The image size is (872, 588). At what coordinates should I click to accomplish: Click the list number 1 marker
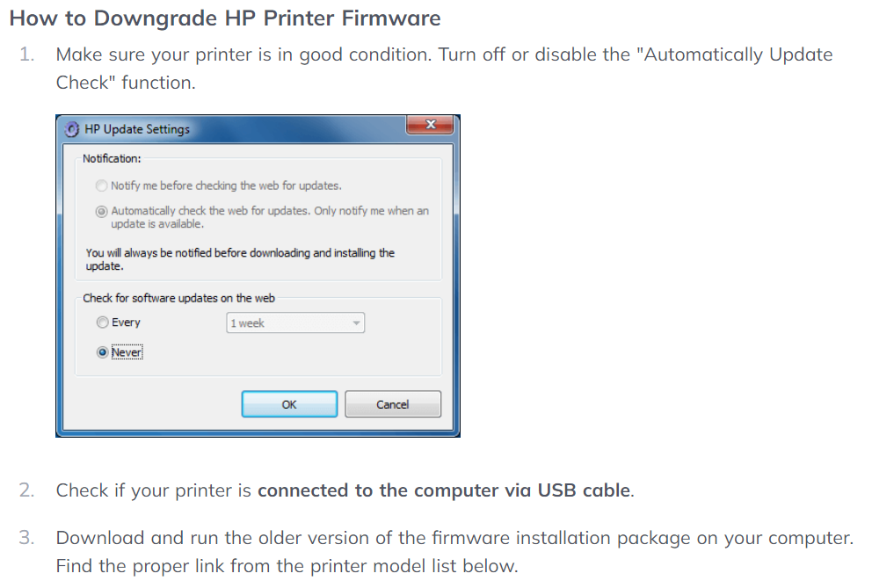click(27, 54)
